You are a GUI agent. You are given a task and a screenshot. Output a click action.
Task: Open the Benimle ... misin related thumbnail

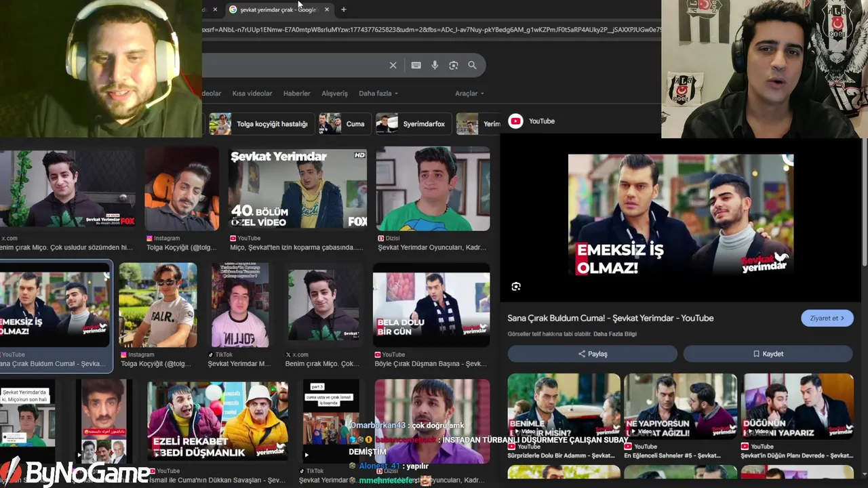click(x=564, y=405)
